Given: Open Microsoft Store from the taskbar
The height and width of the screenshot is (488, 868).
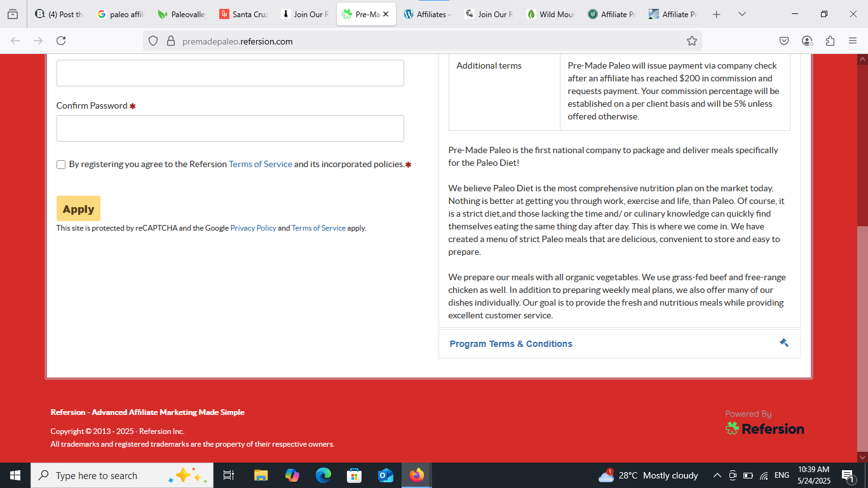Looking at the screenshot, I should point(354,475).
